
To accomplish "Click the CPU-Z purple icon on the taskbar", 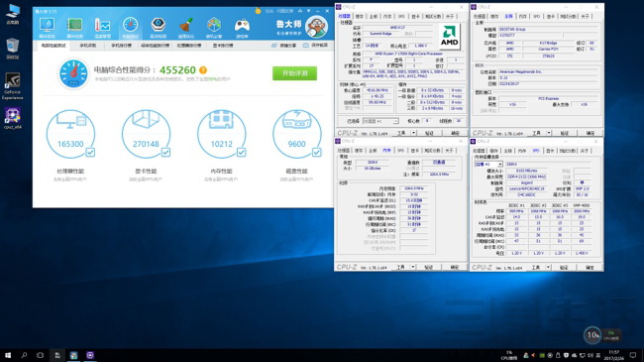I will 90,355.
